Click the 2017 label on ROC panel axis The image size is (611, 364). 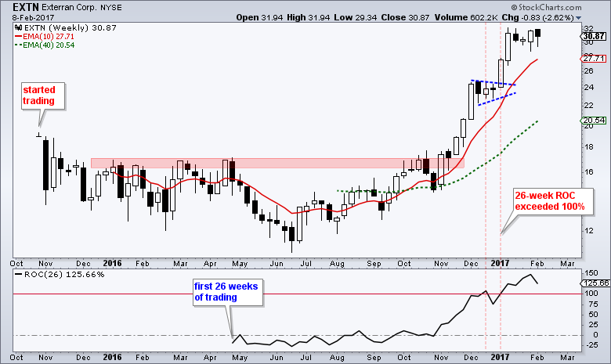click(500, 357)
